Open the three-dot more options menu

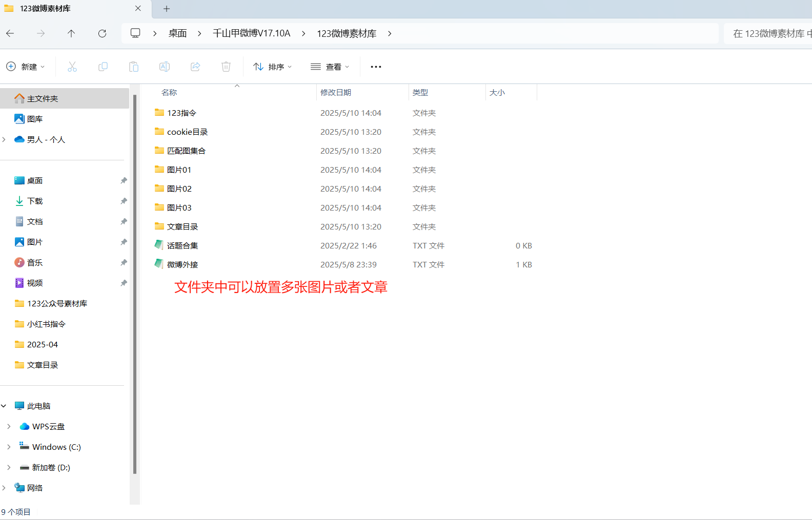tap(376, 67)
